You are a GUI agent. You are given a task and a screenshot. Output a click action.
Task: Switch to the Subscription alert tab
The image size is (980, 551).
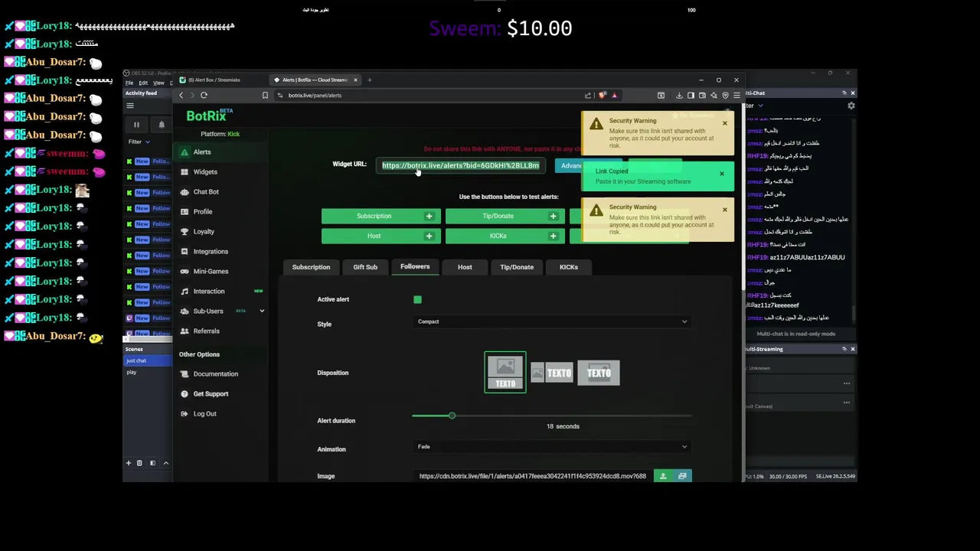tap(311, 267)
